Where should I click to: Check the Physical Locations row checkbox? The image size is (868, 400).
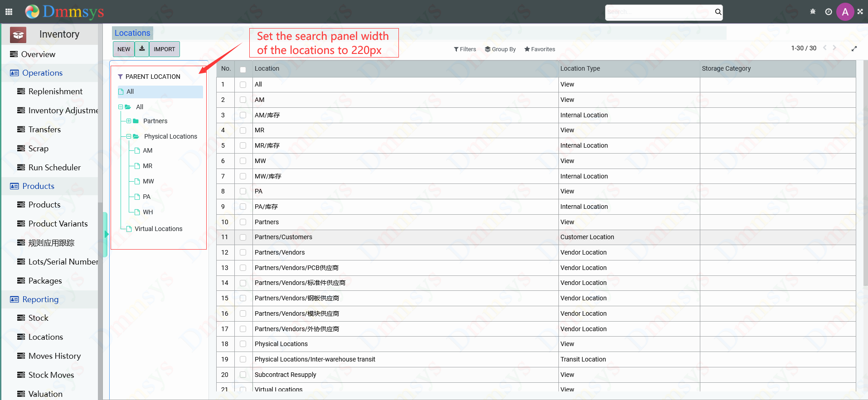[x=243, y=344]
